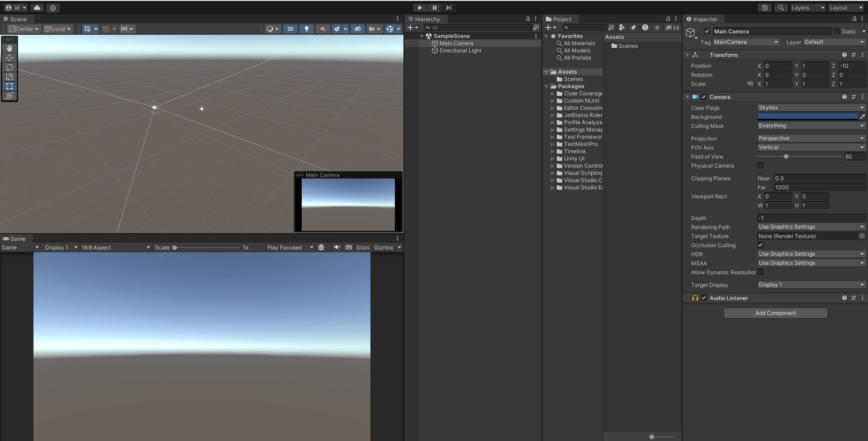
Task: Select the Move tool
Action: (9, 58)
